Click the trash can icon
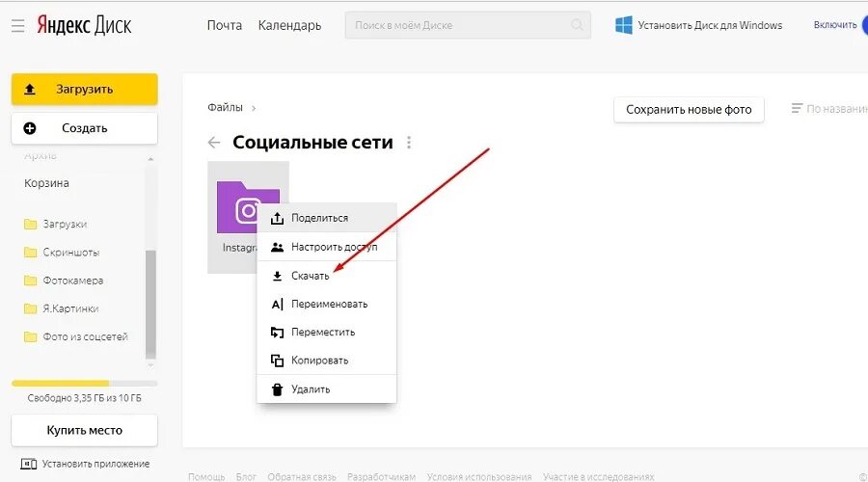This screenshot has height=482, width=868. 278,389
